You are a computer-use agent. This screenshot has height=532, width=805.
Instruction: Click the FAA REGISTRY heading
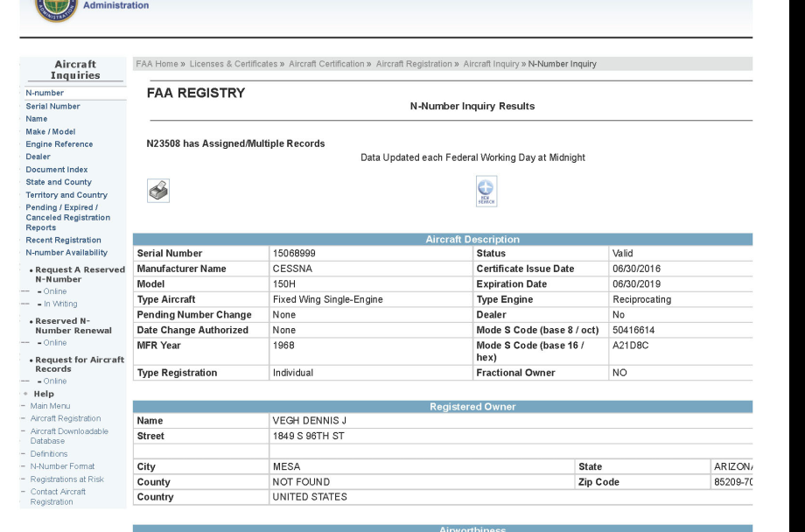tap(196, 93)
